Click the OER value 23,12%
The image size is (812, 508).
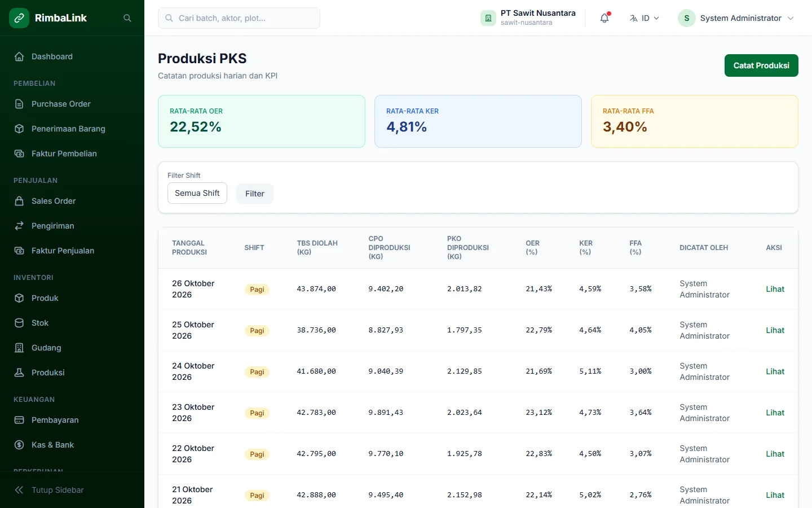[539, 413]
